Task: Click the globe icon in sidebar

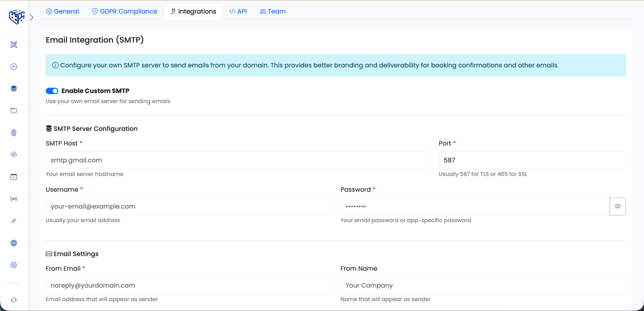Action: [14, 243]
